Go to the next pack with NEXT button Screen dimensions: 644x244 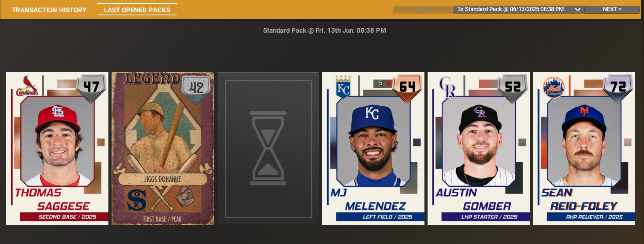[x=612, y=9]
